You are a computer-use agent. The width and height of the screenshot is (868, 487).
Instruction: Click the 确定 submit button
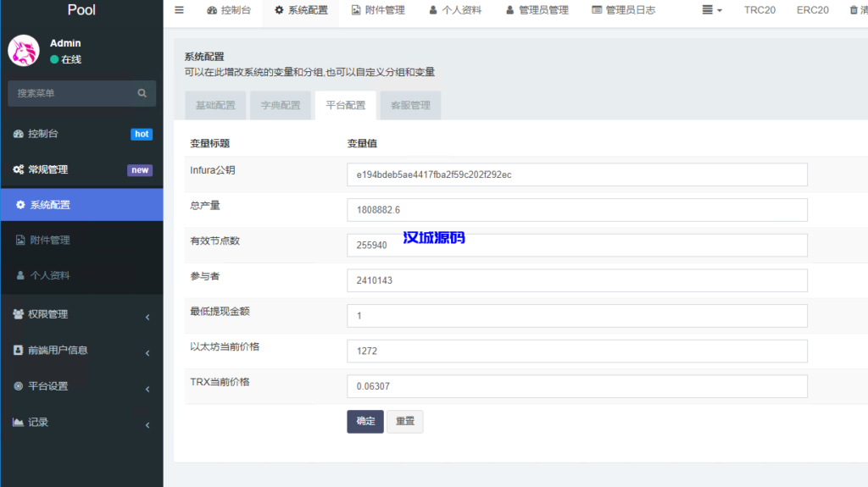pos(365,421)
